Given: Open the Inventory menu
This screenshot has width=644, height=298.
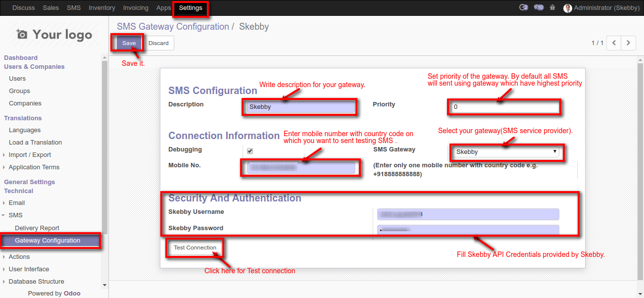Looking at the screenshot, I should (x=102, y=8).
